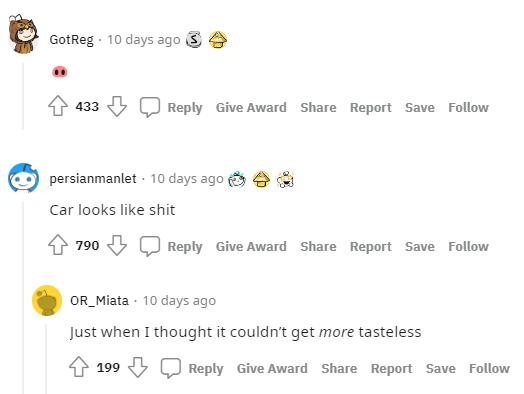Upvote GotReg's comment
The image size is (524, 394).
58,106
